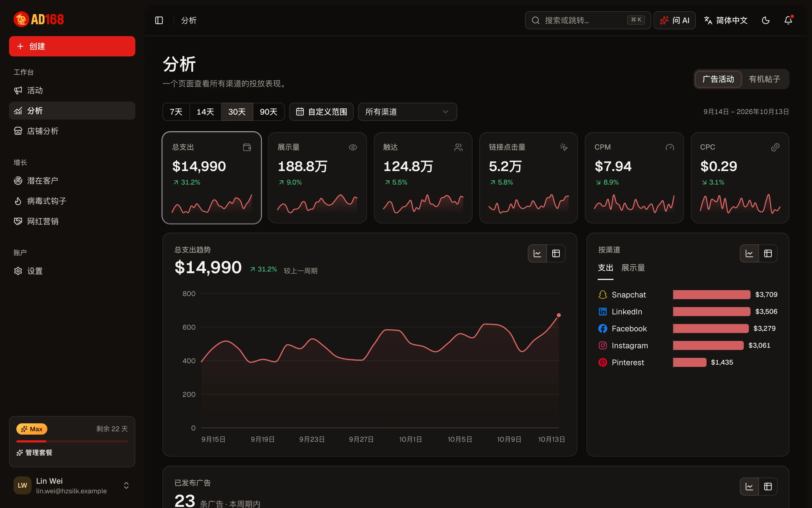Click the Max plan progress bar

72,441
